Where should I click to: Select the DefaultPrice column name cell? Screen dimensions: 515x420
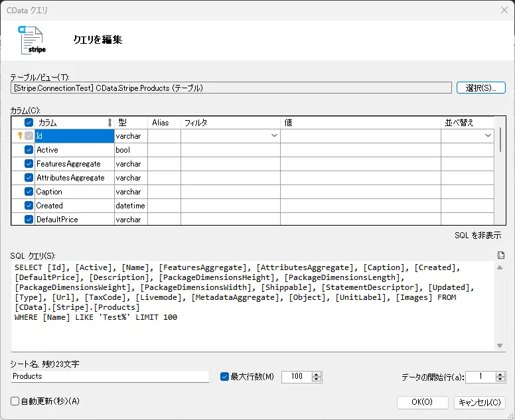pyautogui.click(x=74, y=219)
